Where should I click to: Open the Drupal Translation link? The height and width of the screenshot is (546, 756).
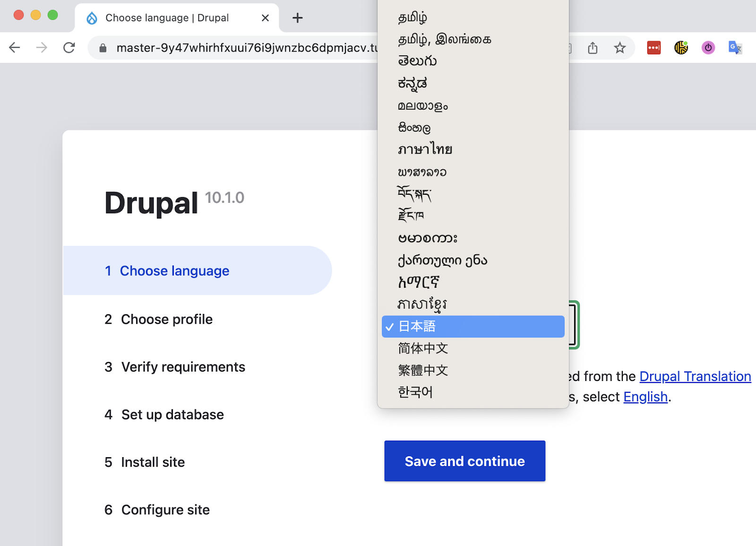[695, 376]
